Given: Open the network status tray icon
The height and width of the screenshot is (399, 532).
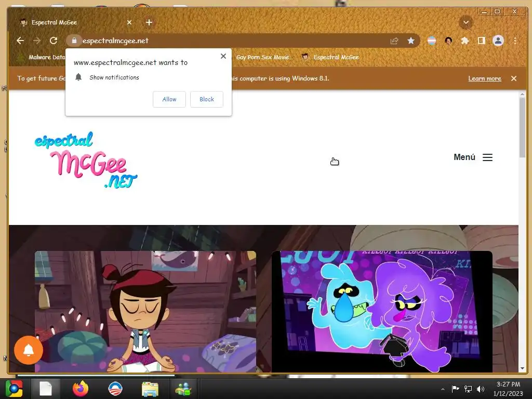Looking at the screenshot, I should [x=468, y=389].
